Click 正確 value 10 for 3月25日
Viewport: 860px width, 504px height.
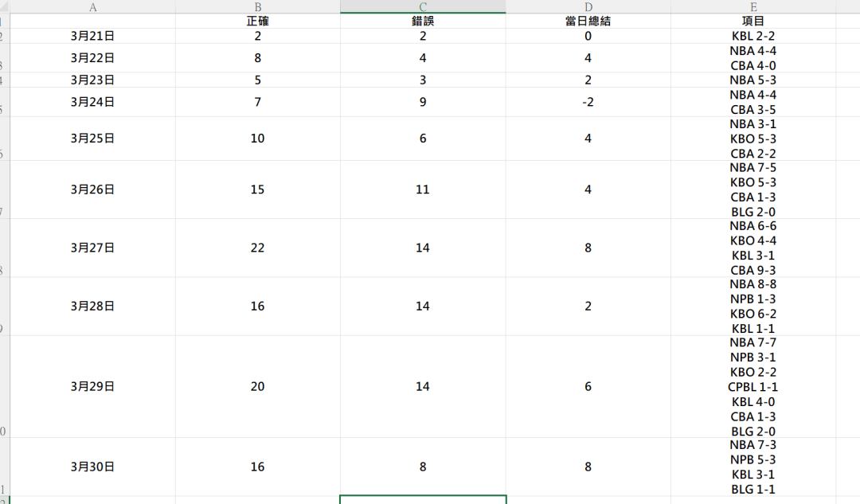258,139
